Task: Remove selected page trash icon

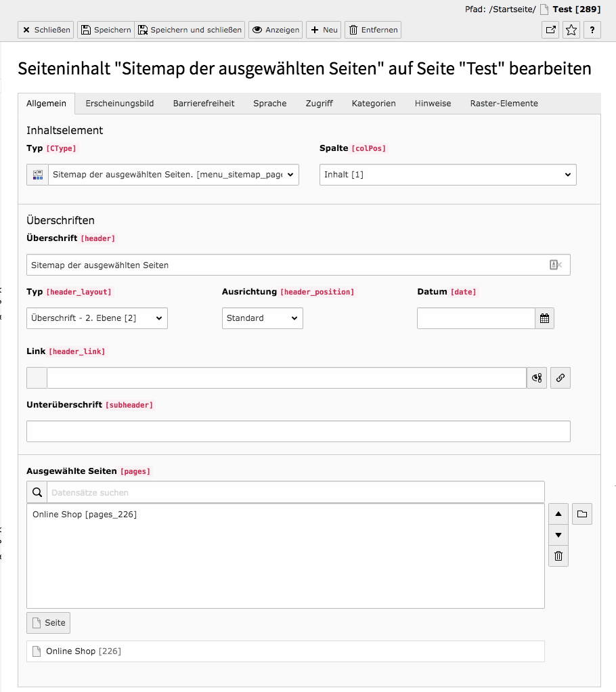Action: point(558,556)
